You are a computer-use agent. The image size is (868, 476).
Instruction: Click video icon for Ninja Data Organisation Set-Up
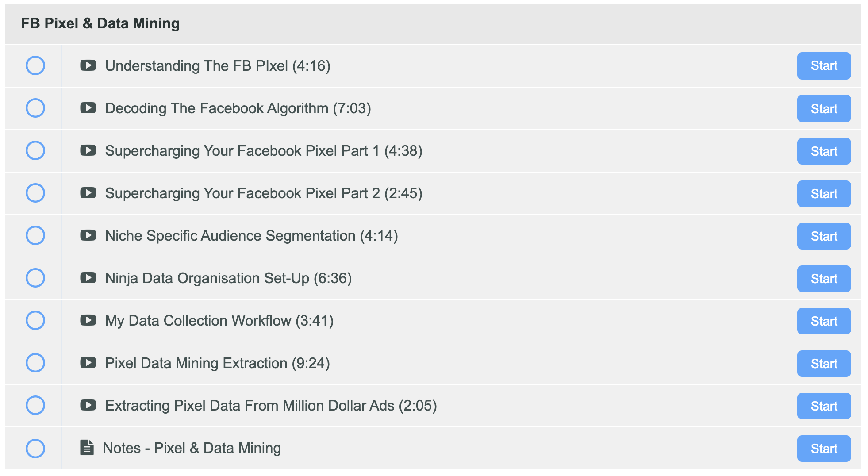pyautogui.click(x=88, y=278)
